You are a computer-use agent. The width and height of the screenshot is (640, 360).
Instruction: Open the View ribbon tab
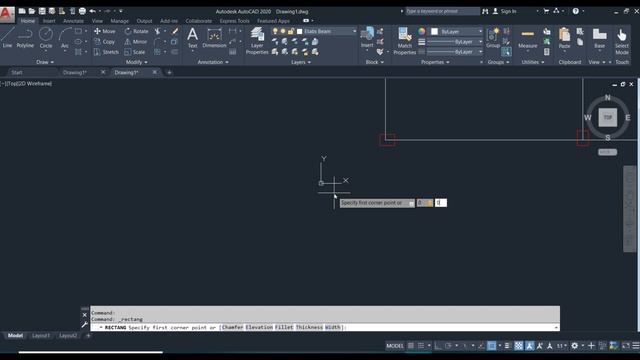[x=97, y=21]
